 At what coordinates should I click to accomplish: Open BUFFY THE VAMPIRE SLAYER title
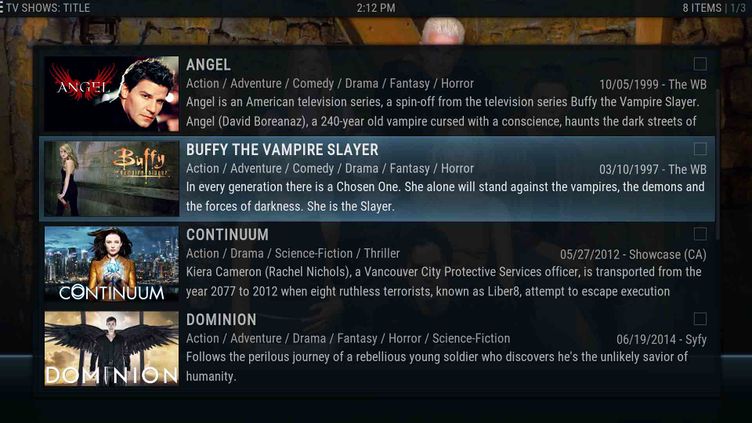pyautogui.click(x=282, y=150)
